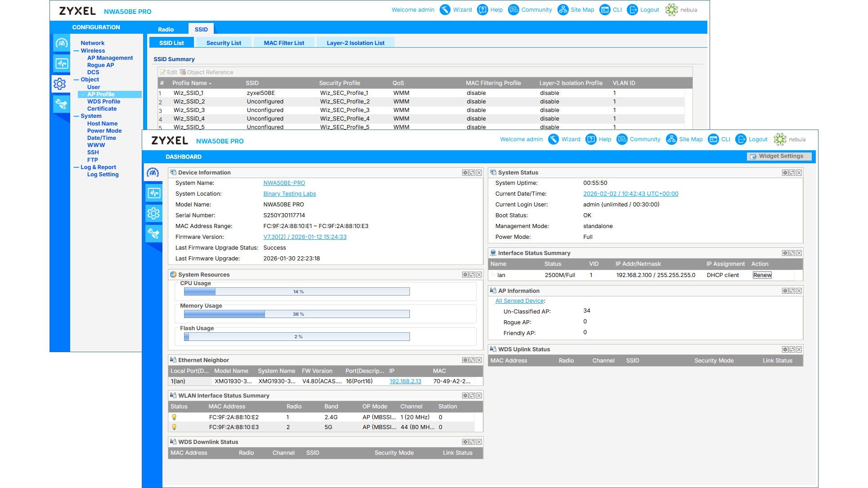Open the Device Information widget settings gear

[x=465, y=172]
